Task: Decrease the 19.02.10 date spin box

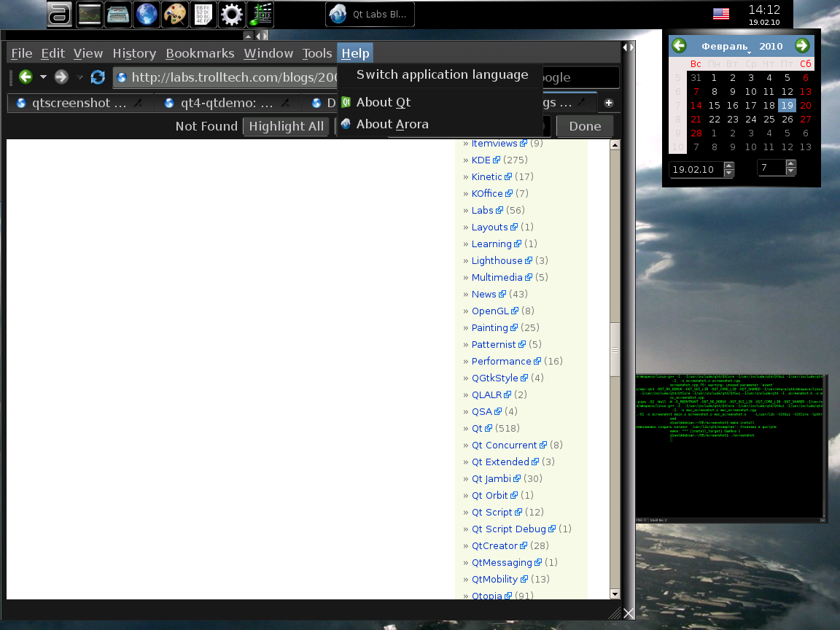Action: point(728,173)
